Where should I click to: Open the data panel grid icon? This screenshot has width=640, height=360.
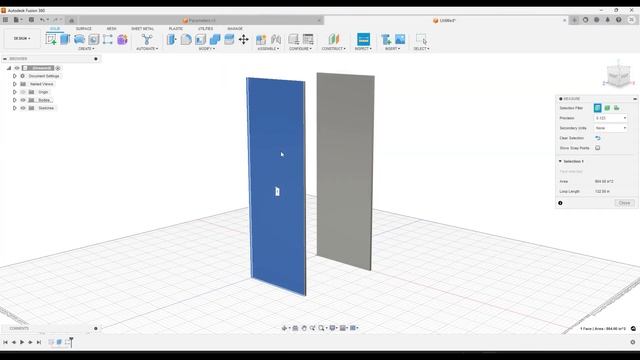[5, 20]
